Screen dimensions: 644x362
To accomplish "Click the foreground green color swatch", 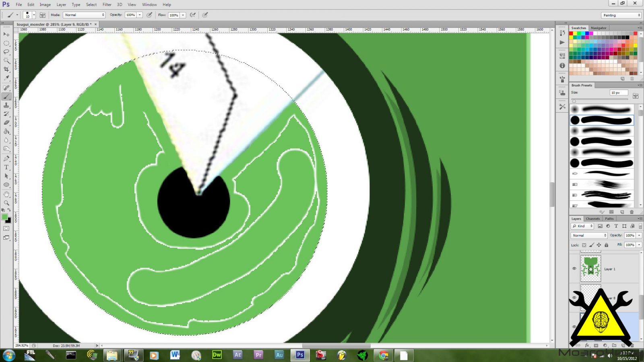I will [x=5, y=217].
